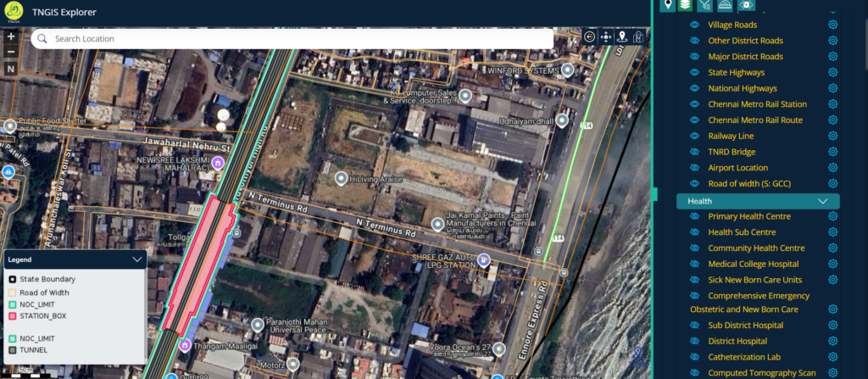Zoom in on the map
Screen dimensions: 868x379
(11, 36)
